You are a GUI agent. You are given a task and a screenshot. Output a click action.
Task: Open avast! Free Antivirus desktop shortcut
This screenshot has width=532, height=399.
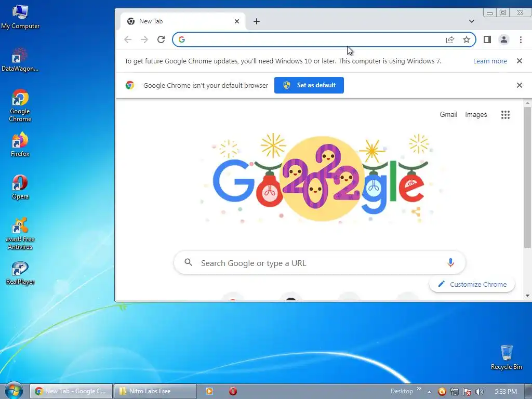tap(20, 234)
